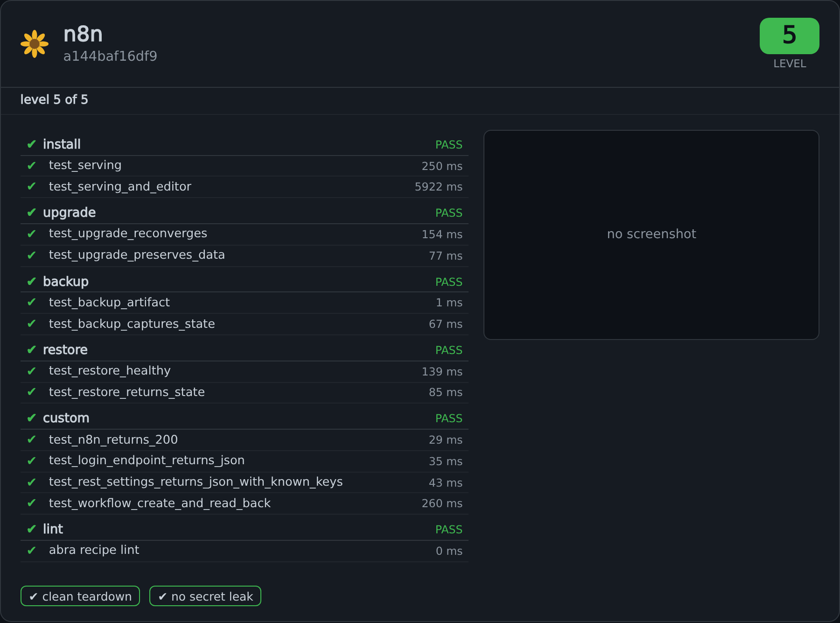840x623 pixels.
Task: Click the checkmark icon beside upgrade
Action: pos(32,212)
